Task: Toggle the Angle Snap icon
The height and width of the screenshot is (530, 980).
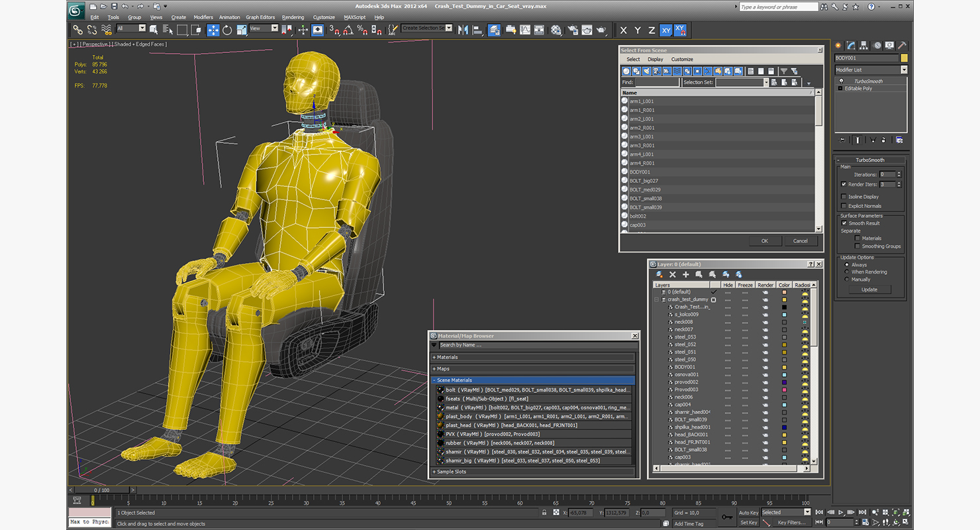Action: 348,30
